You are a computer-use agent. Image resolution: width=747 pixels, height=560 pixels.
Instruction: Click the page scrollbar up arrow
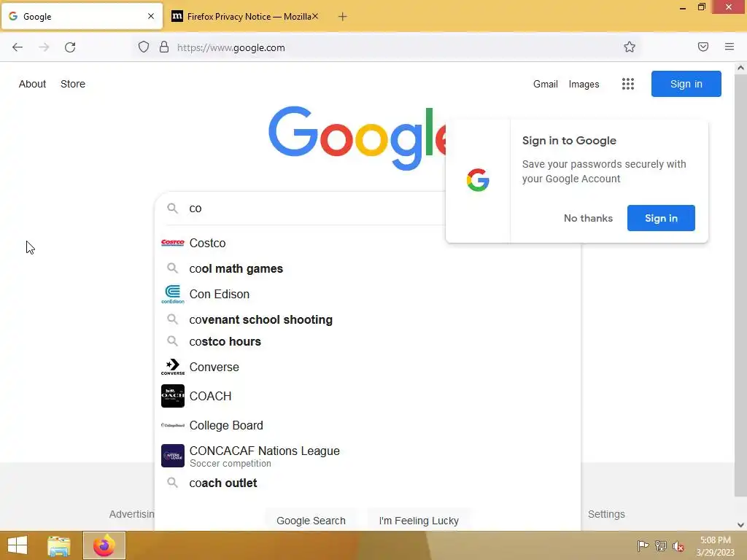(740, 68)
